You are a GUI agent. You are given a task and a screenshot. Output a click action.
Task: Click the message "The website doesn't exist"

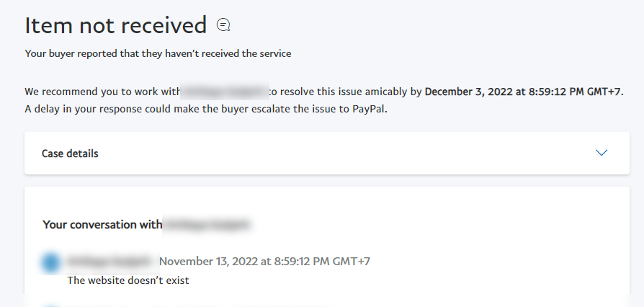[x=128, y=280]
